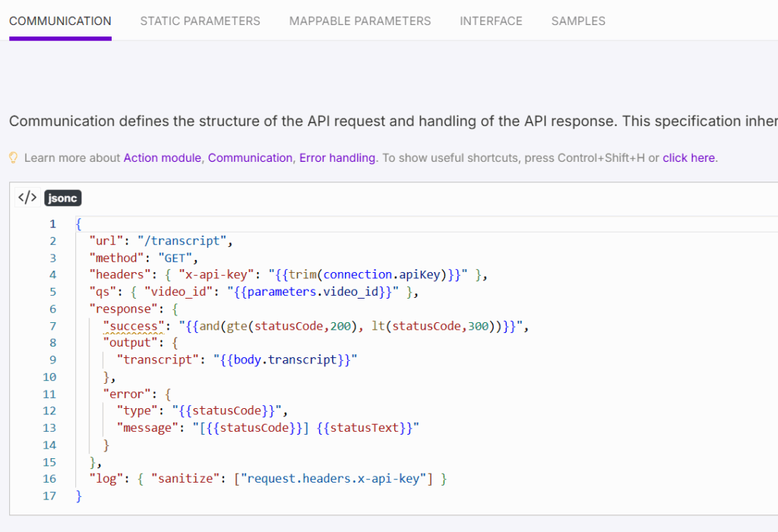Open the Mappable Parameters tab
Image resolution: width=778 pixels, height=532 pixels.
(x=359, y=21)
